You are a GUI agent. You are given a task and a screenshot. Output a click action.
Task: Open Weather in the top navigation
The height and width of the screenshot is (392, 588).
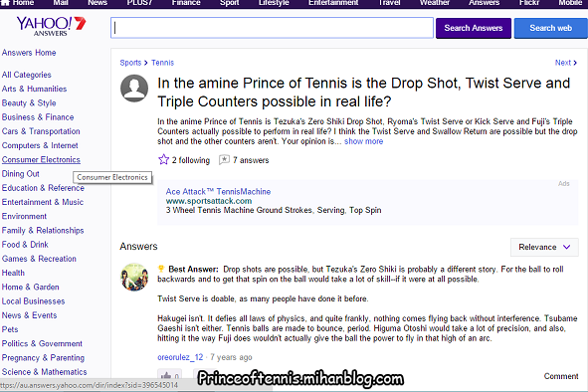[434, 3]
